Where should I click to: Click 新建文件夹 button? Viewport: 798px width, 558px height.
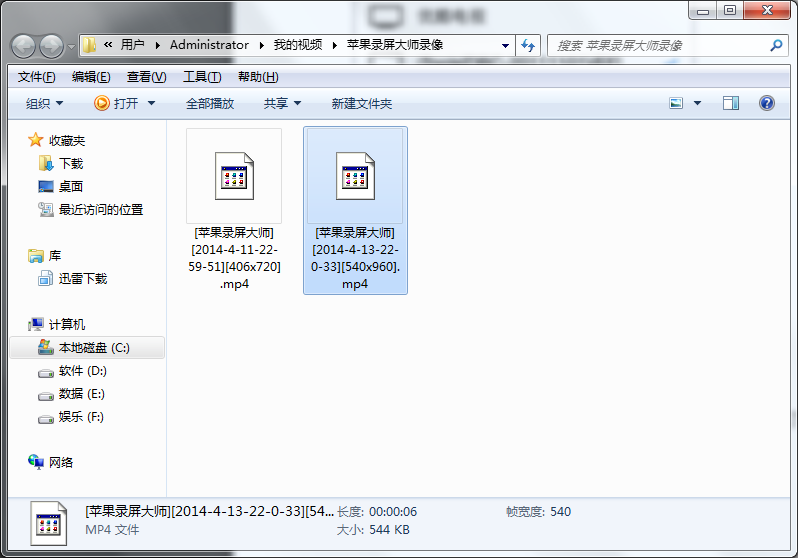361,104
